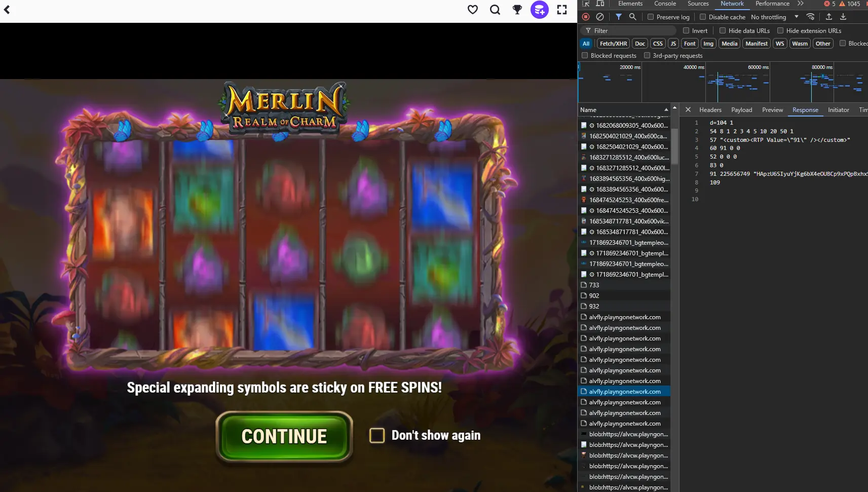This screenshot has width=868, height=492.
Task: Click the network Filter input field
Action: (629, 30)
